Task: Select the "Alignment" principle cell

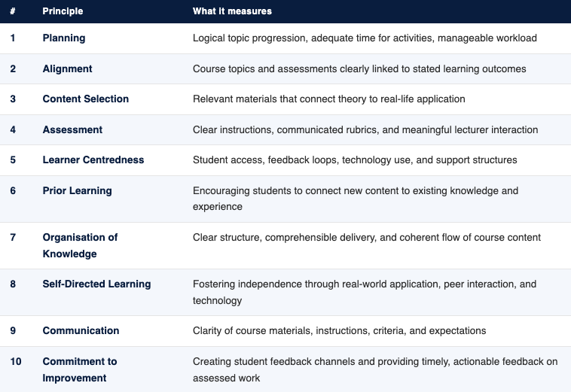Action: tap(67, 68)
